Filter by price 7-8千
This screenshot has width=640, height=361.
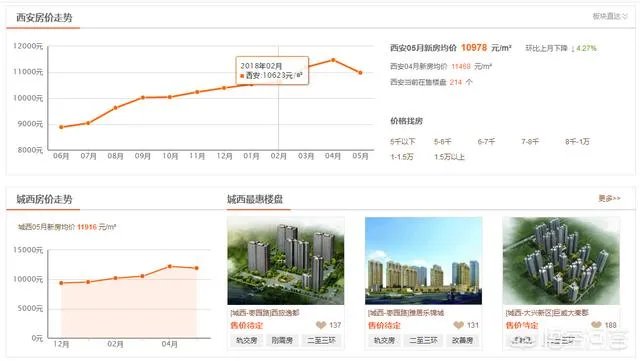(x=530, y=142)
